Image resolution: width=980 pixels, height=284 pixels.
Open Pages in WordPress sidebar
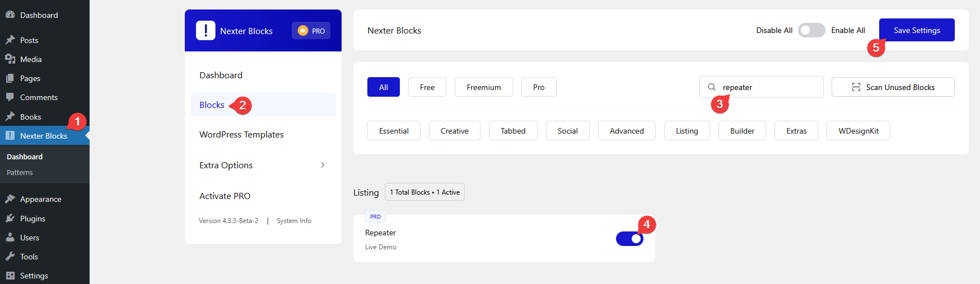point(45,78)
